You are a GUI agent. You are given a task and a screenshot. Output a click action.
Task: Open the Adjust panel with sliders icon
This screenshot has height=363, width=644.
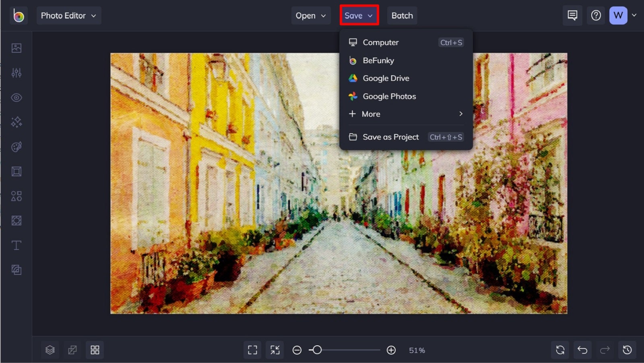pos(16,72)
